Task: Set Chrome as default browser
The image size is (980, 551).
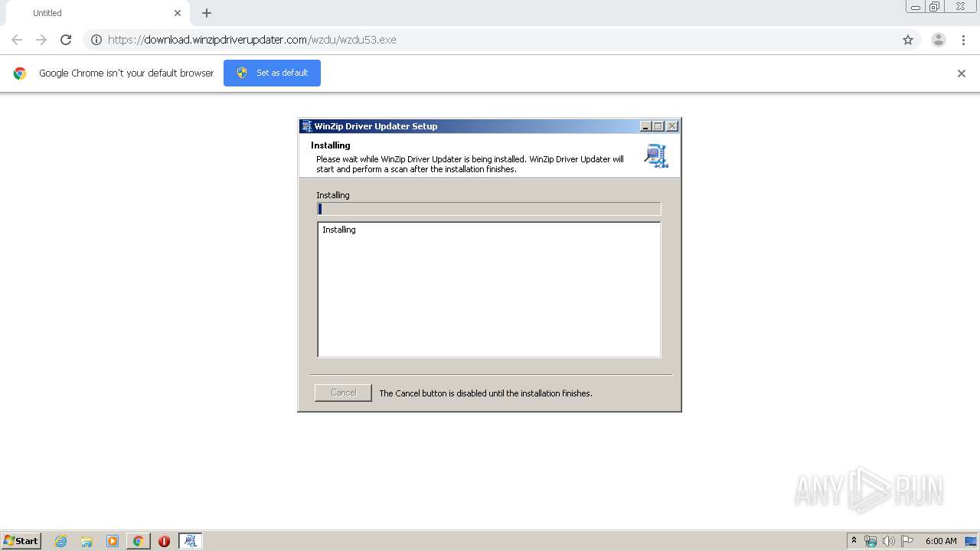Action: [x=272, y=73]
